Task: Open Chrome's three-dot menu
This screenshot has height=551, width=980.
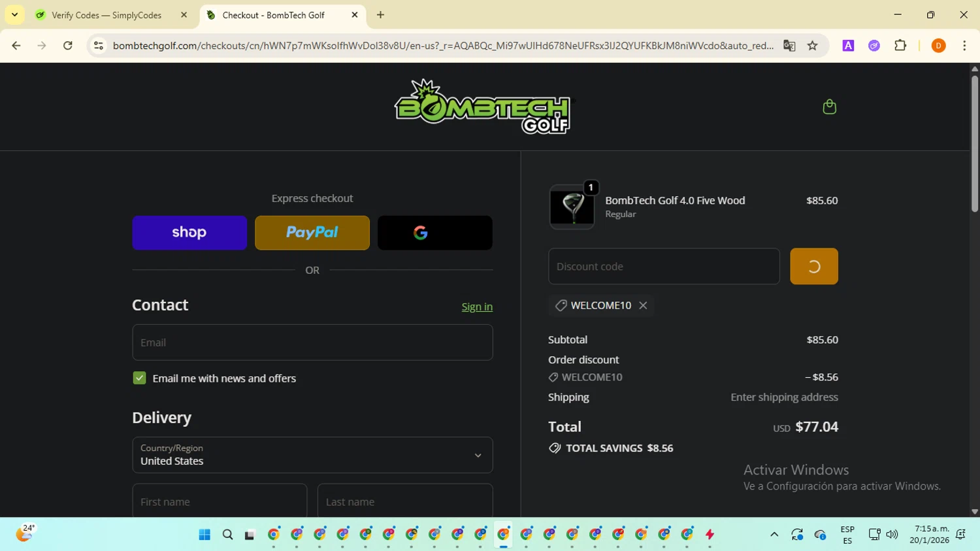Action: click(964, 46)
